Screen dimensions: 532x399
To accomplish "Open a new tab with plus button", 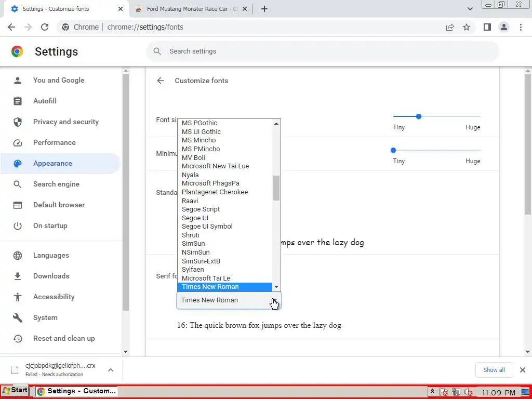I will click(x=264, y=9).
